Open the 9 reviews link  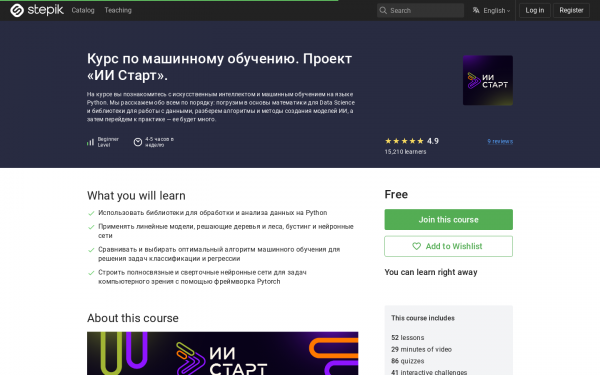[x=500, y=141]
